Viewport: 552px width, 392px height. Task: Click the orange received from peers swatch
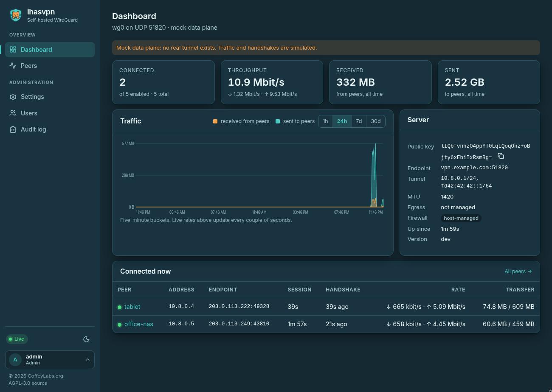(215, 121)
